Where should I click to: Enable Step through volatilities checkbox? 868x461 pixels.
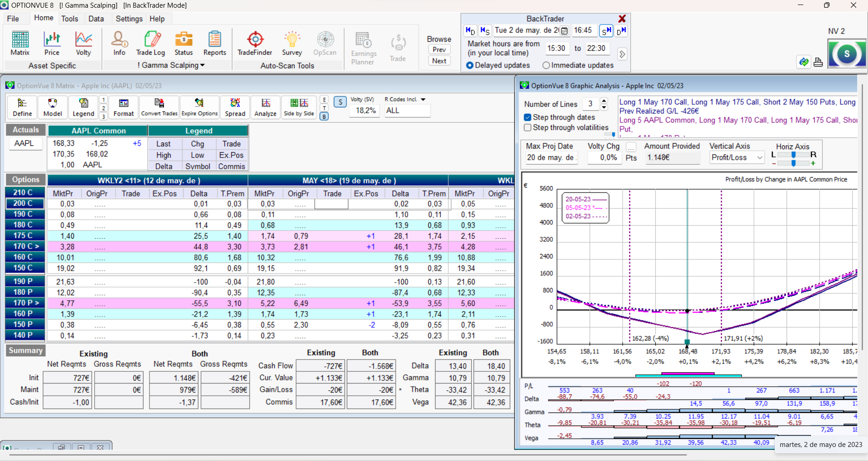coord(528,128)
